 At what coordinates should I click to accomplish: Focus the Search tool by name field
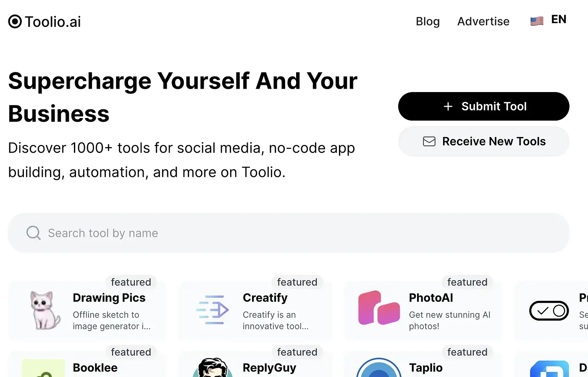(289, 233)
